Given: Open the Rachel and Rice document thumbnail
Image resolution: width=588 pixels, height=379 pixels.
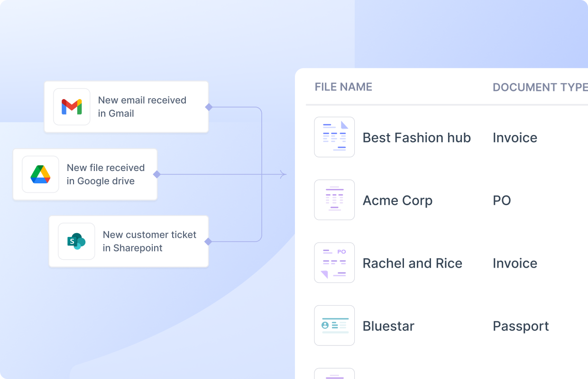Looking at the screenshot, I should click(334, 263).
